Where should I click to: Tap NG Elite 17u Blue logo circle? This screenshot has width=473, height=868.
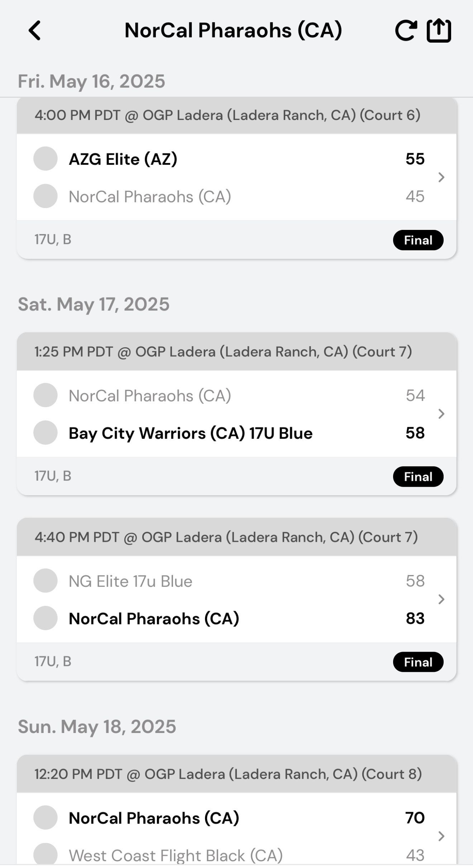point(46,580)
